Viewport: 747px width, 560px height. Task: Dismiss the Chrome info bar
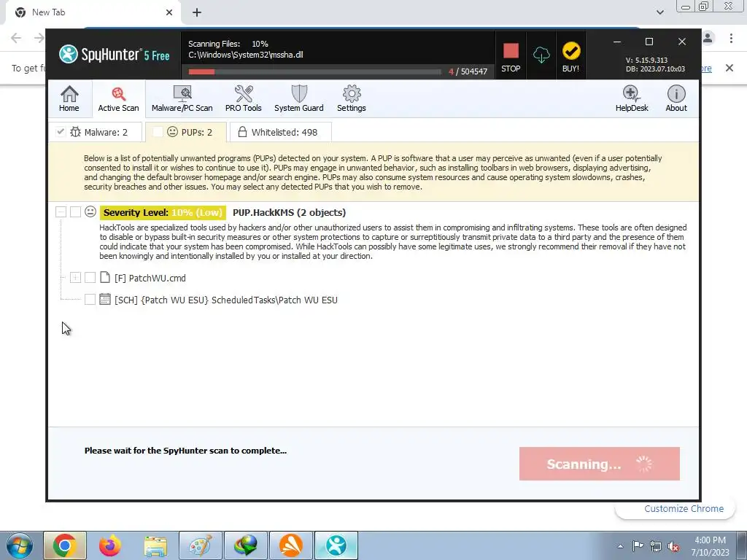(729, 68)
